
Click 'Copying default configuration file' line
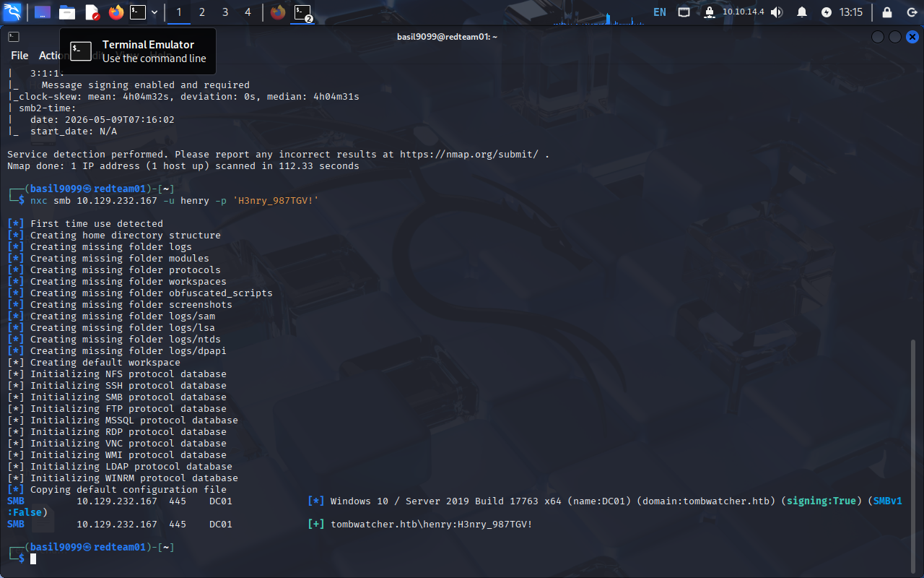coord(117,490)
